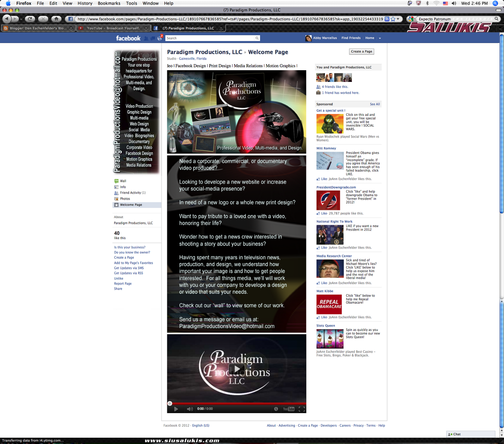The width and height of the screenshot is (504, 444).
Task: Open a new tab with plus button
Action: [230, 28]
